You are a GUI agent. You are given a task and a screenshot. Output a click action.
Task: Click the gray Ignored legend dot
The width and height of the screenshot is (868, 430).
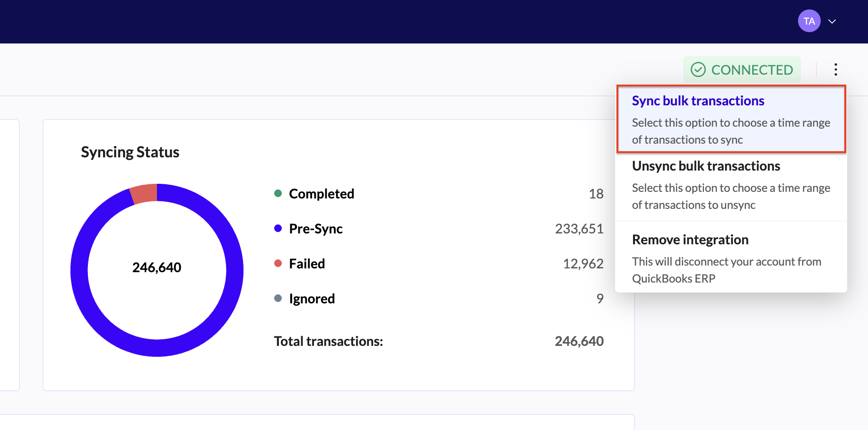pyautogui.click(x=278, y=298)
